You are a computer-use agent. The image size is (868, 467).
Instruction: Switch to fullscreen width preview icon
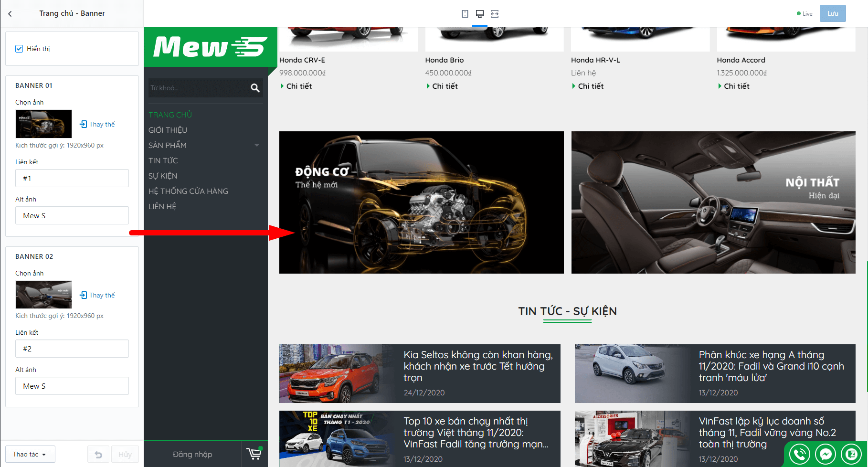pyautogui.click(x=495, y=14)
